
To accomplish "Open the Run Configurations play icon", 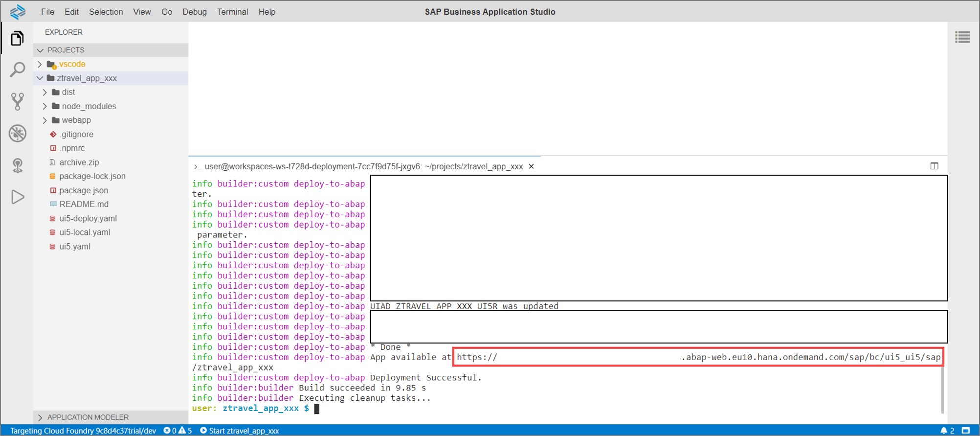I will click(x=17, y=197).
